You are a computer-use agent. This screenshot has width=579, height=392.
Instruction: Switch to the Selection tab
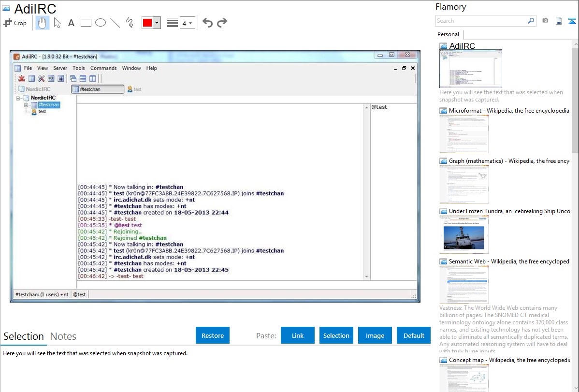click(24, 336)
